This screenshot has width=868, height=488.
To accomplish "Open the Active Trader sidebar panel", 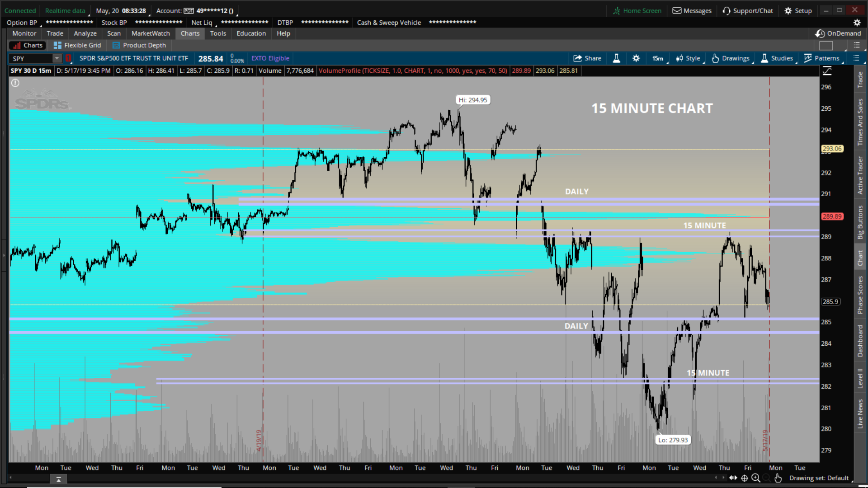I will tap(860, 175).
